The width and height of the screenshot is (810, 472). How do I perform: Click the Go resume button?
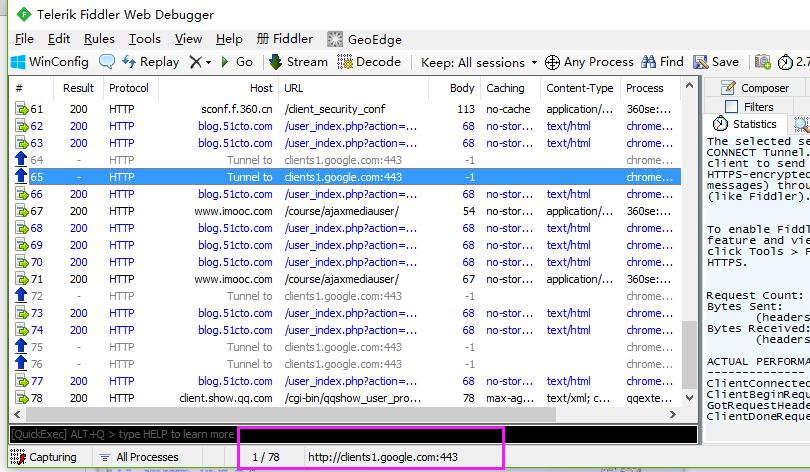tap(237, 62)
